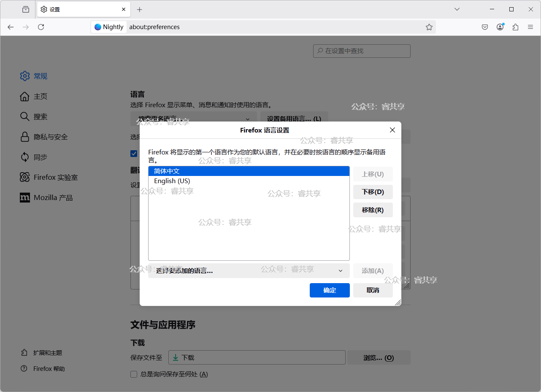Select 简体中文 in language list
The image size is (541, 392).
tap(249, 171)
